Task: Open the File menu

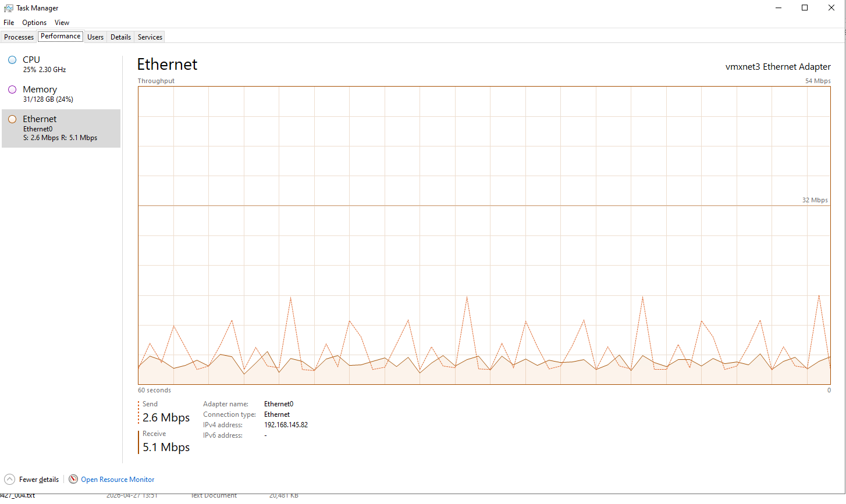Action: coord(9,23)
